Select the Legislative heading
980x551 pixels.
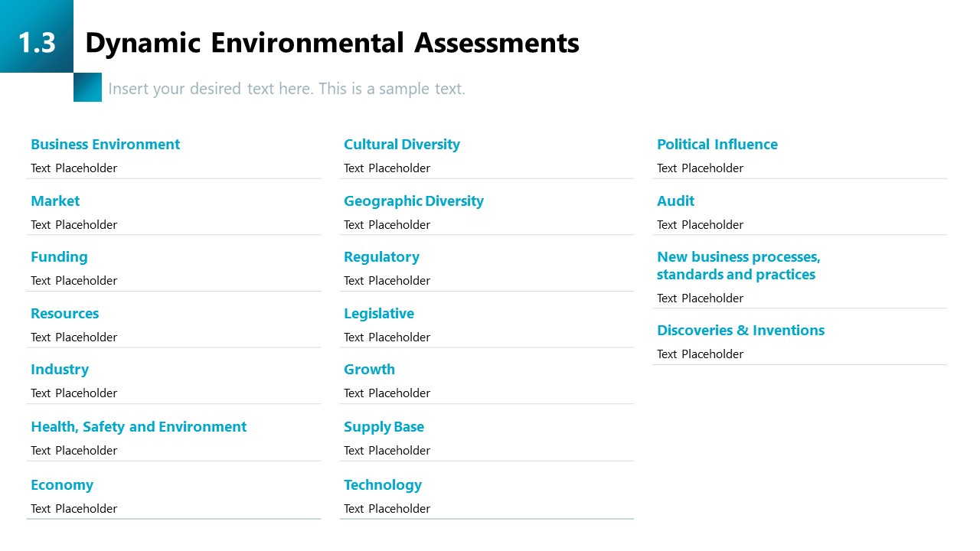click(x=378, y=314)
